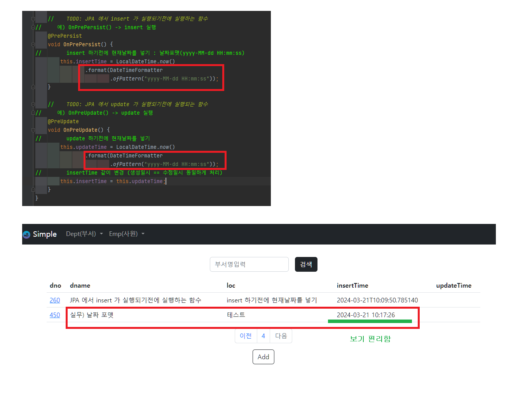Viewport: 532px width, 414px height.
Task: Open department number 450 link
Action: pos(55,315)
